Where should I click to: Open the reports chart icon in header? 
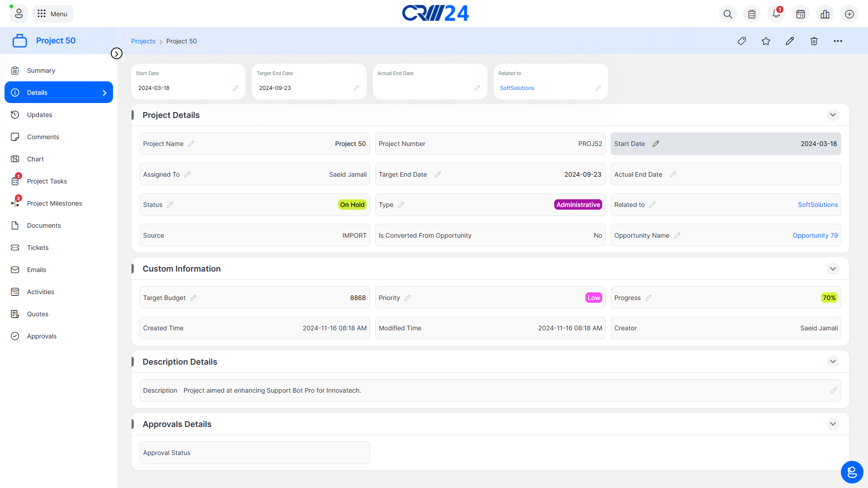pos(825,14)
